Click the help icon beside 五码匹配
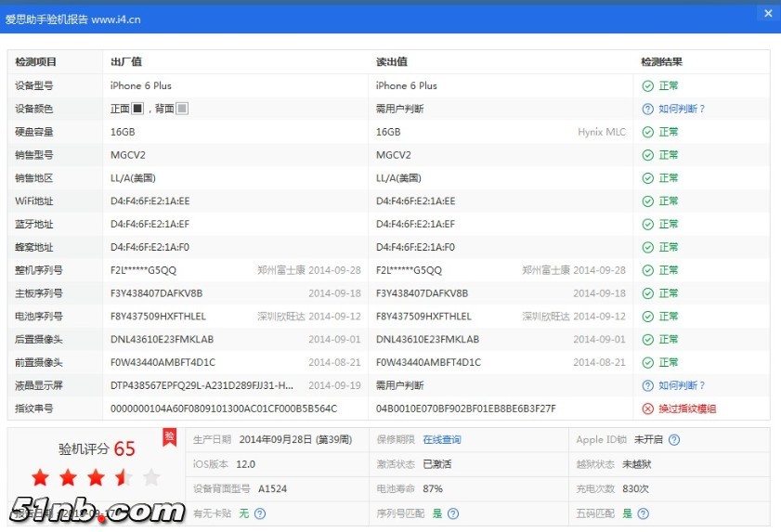Screen dimensions: 781x532 [643, 513]
